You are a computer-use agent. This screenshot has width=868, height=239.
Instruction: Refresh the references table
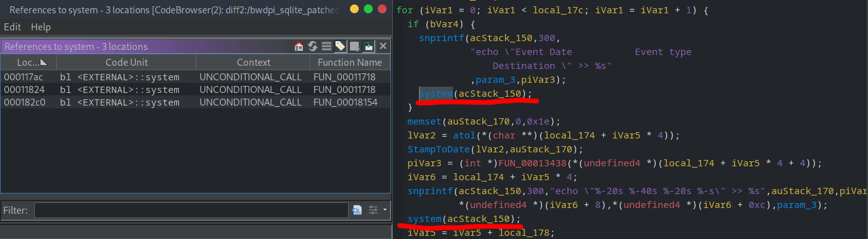[x=313, y=47]
